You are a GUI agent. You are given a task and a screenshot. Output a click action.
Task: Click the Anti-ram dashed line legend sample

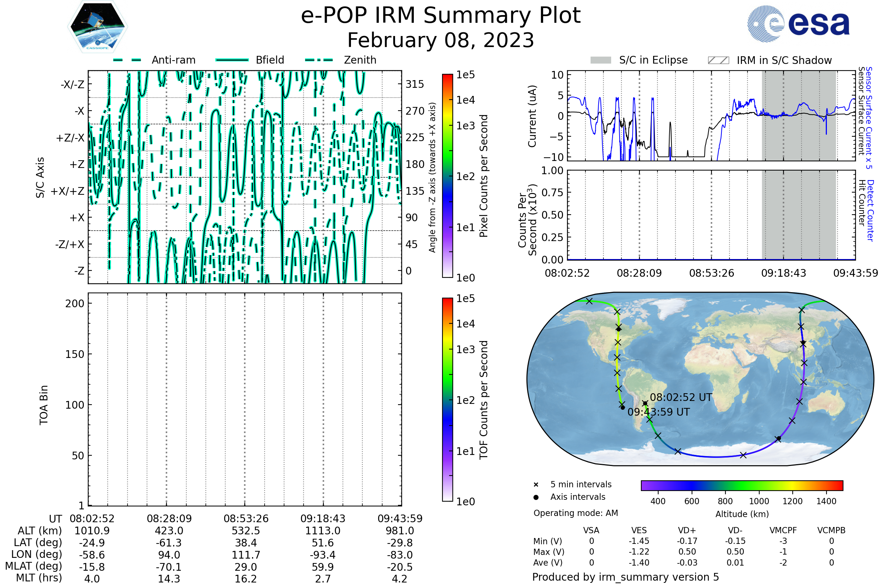coord(127,60)
